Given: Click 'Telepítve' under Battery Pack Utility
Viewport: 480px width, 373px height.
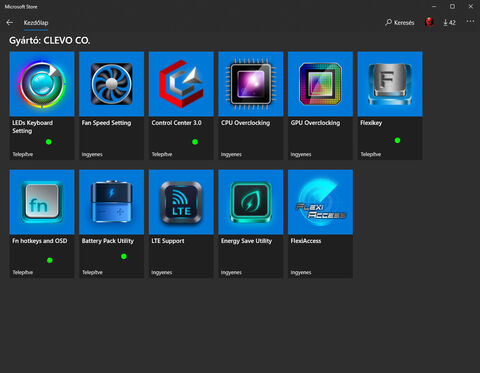Looking at the screenshot, I should click(92, 272).
